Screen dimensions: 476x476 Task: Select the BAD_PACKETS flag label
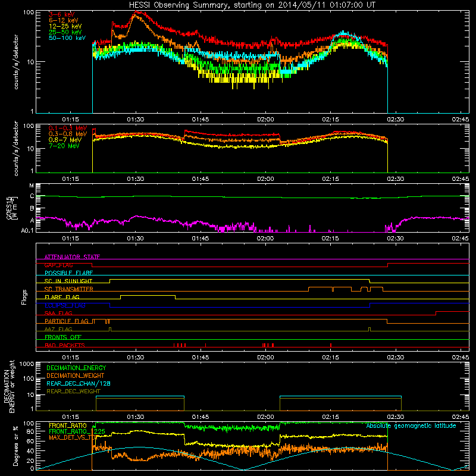(x=65, y=346)
